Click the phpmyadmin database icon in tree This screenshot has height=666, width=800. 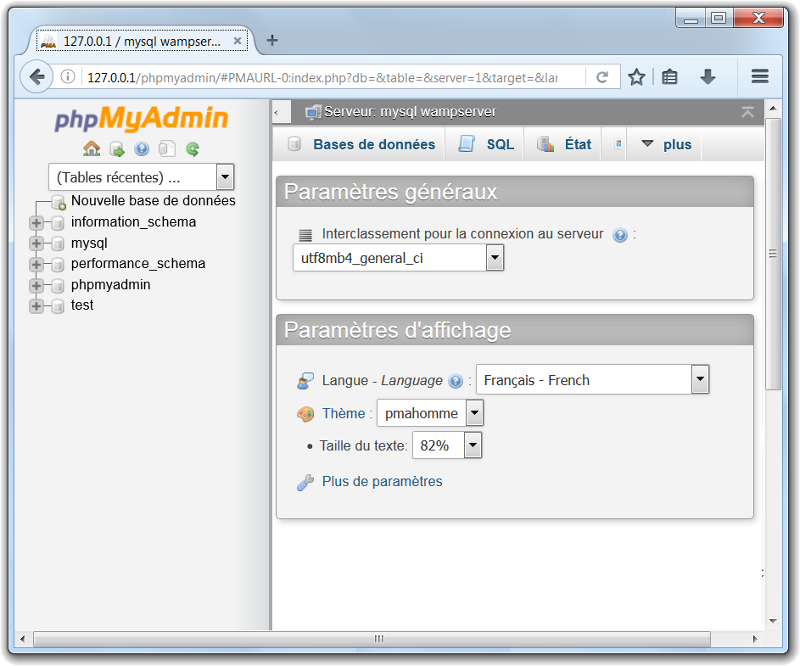58,285
